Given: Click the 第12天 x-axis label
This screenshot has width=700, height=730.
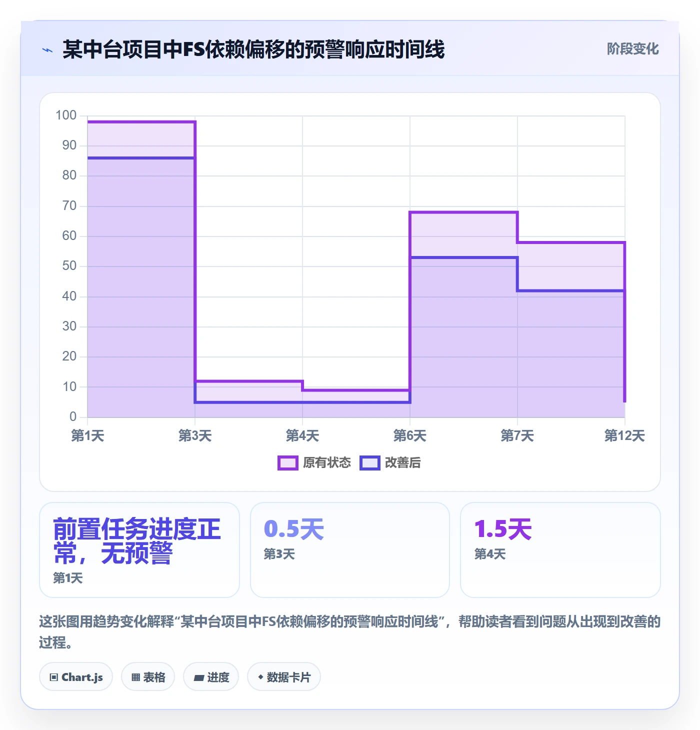Looking at the screenshot, I should [624, 435].
